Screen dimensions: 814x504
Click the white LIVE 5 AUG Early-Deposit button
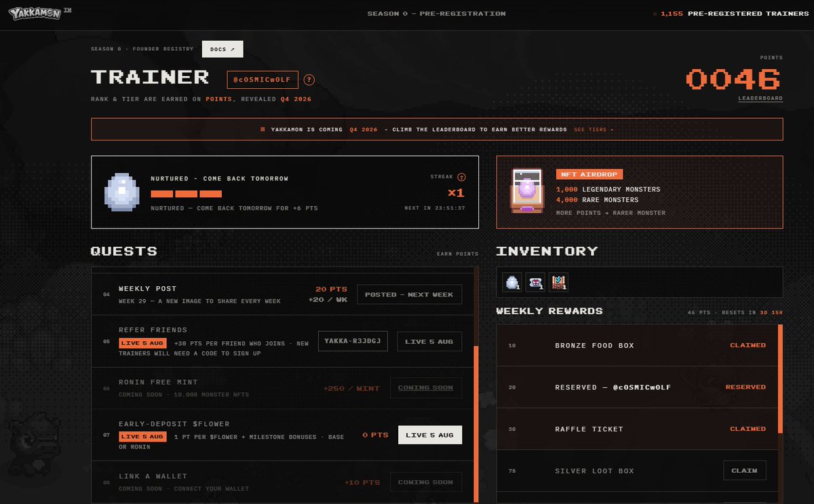tap(429, 435)
